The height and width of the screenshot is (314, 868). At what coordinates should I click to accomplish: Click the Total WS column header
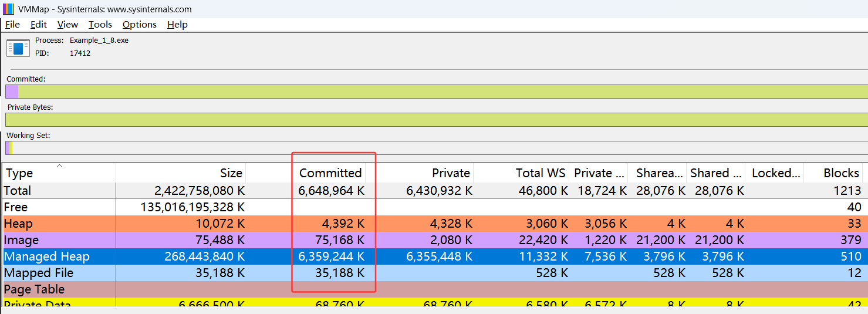(x=540, y=173)
